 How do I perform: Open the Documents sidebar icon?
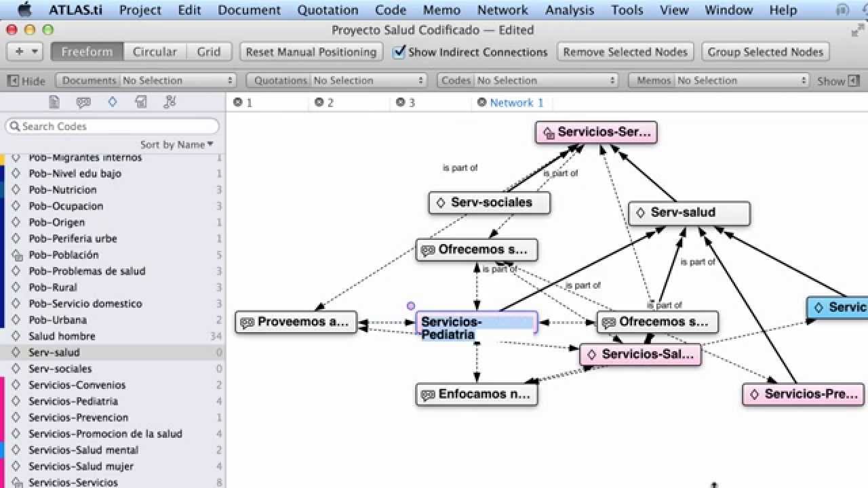coord(54,102)
